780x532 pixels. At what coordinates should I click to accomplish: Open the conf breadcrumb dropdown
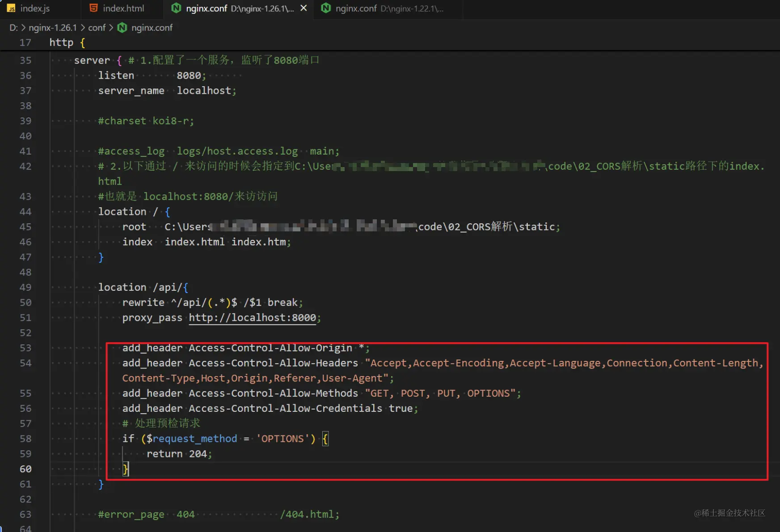97,28
